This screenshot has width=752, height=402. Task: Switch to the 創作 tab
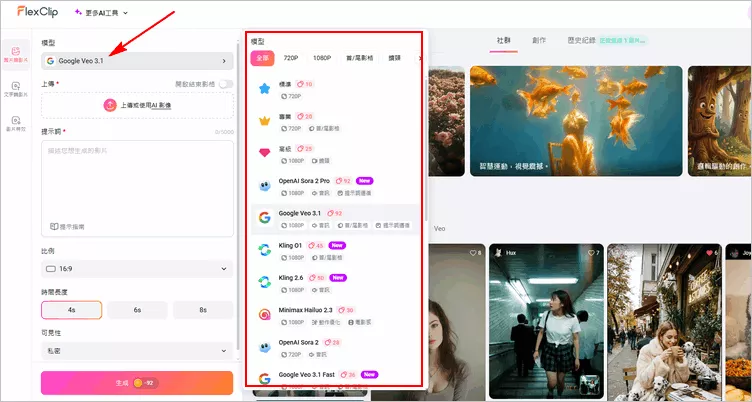tap(539, 41)
